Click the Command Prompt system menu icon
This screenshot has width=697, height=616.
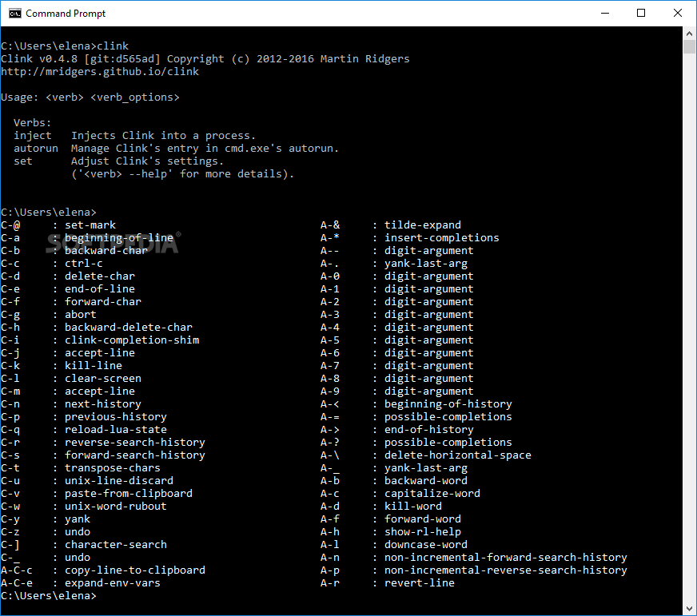(x=14, y=14)
